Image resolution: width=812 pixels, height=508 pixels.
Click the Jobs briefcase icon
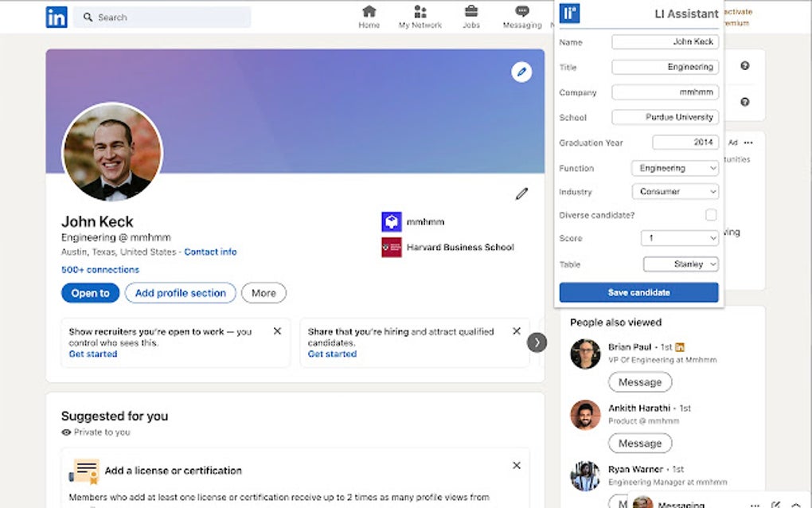pos(470,13)
